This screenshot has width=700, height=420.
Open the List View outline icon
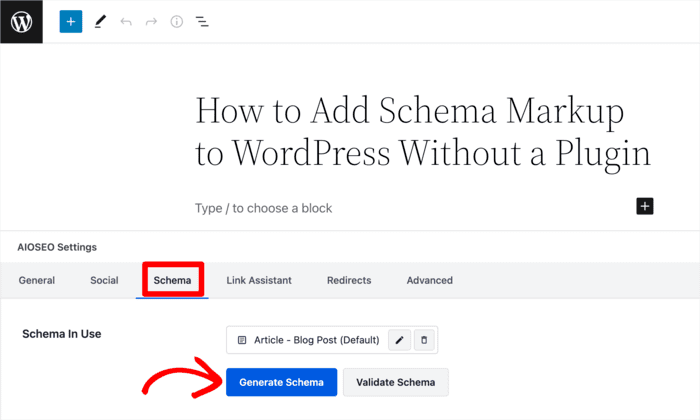pyautogui.click(x=202, y=21)
